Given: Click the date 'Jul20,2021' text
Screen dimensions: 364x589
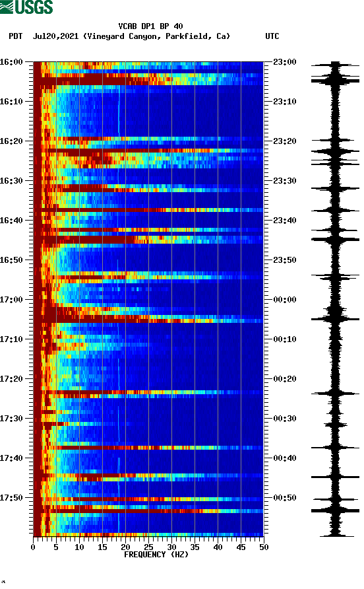Looking at the screenshot, I should pyautogui.click(x=55, y=36).
